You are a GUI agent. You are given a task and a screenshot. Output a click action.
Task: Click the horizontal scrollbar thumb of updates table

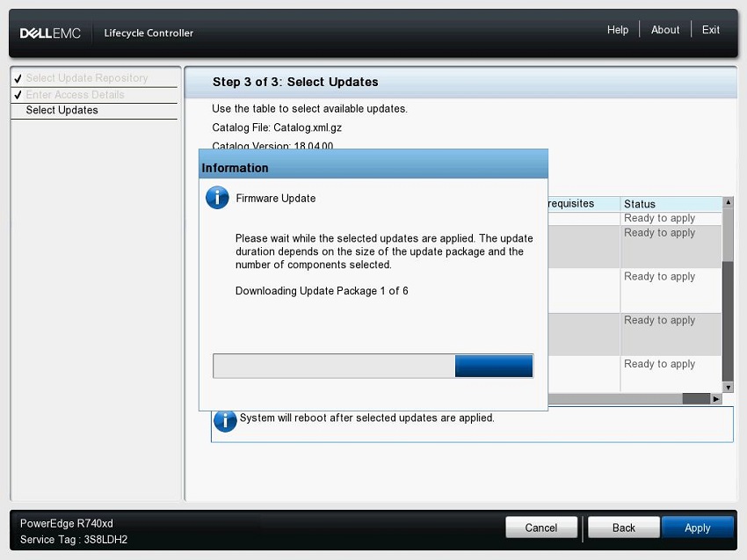click(x=696, y=399)
